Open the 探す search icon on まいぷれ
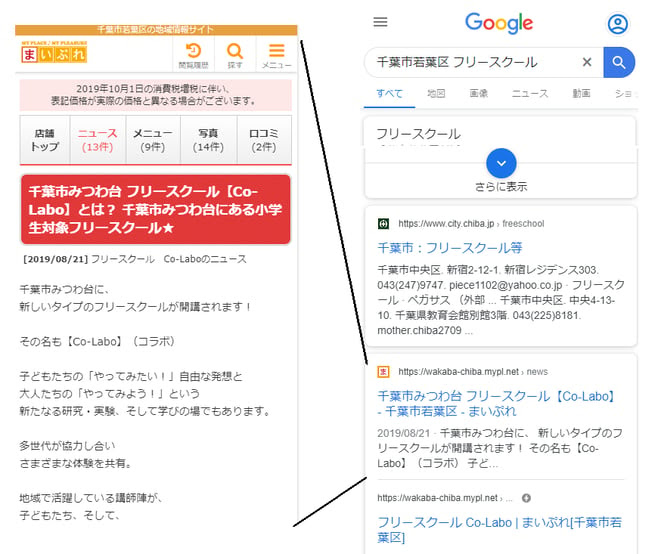658x554 pixels. 235,56
